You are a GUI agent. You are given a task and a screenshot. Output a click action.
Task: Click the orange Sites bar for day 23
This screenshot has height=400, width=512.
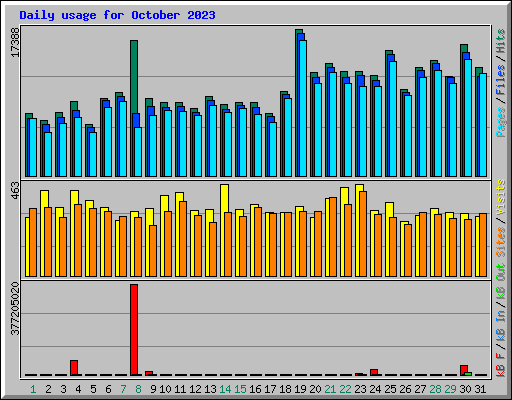point(363,234)
